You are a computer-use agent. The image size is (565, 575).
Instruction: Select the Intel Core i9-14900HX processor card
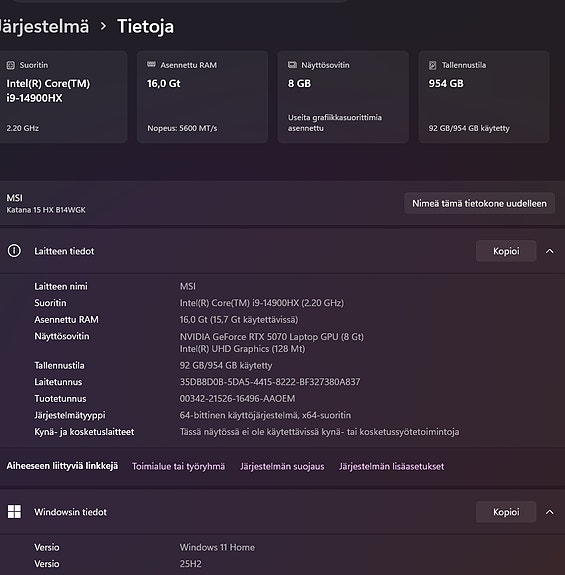pyautogui.click(x=63, y=97)
